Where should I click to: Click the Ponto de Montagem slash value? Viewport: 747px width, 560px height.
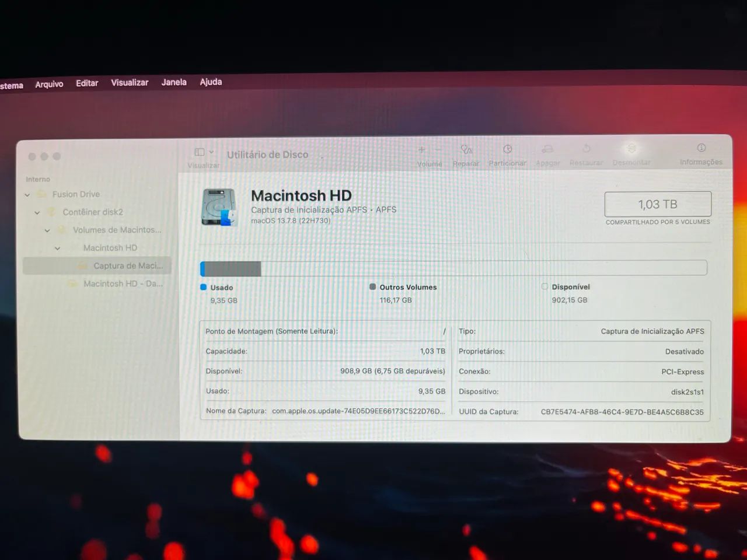tap(444, 331)
